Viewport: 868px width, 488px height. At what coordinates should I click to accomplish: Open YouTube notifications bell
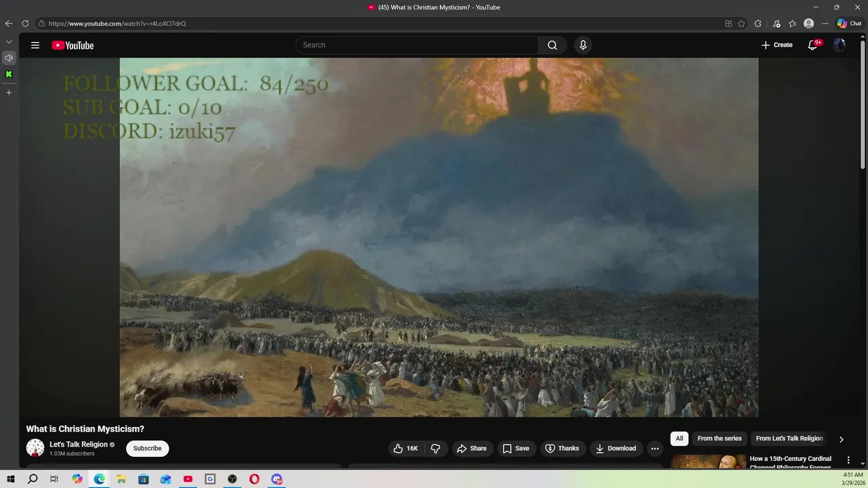813,45
